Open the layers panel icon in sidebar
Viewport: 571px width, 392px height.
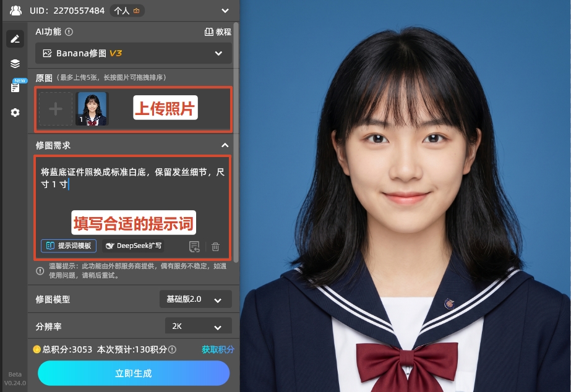point(15,63)
